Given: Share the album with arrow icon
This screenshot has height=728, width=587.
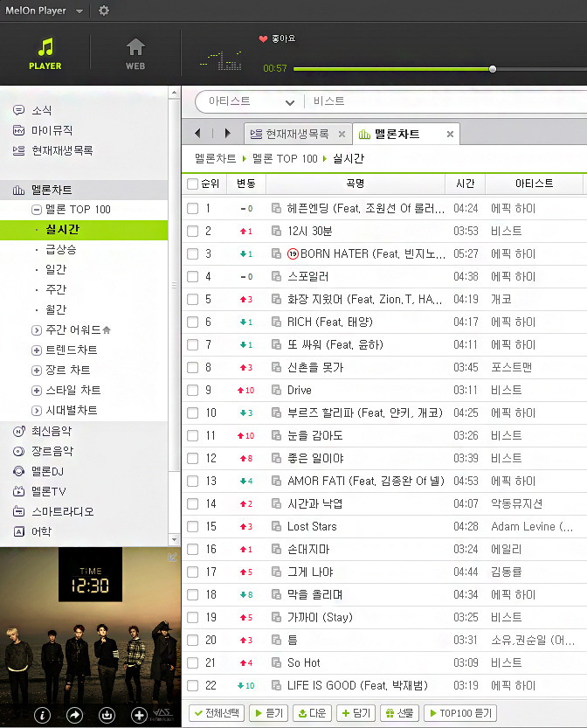Looking at the screenshot, I should point(75,716).
